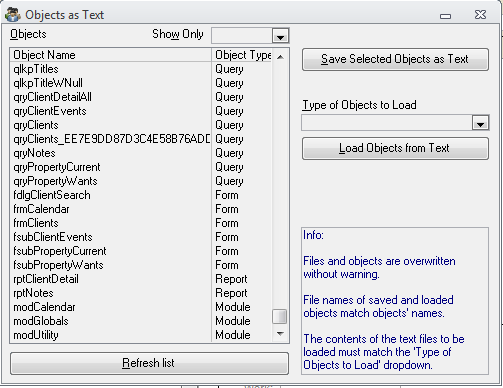
Task: Select the modCalendar module
Action: point(142,307)
